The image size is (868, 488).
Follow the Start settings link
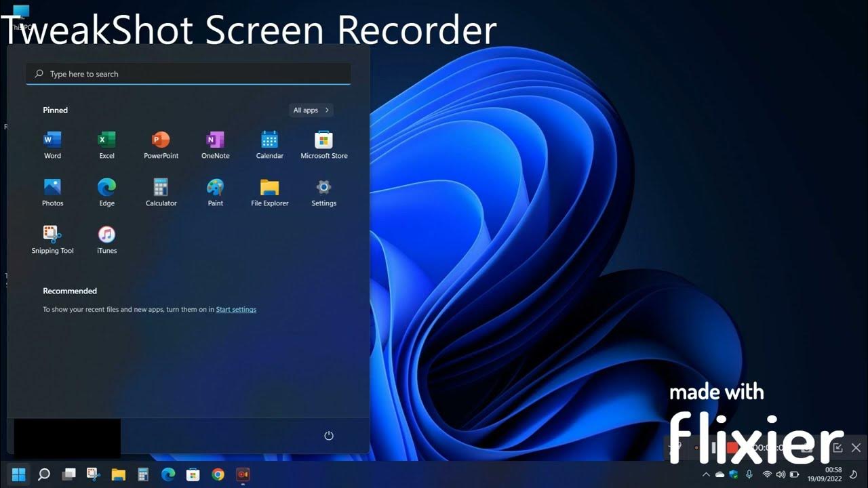[236, 310]
